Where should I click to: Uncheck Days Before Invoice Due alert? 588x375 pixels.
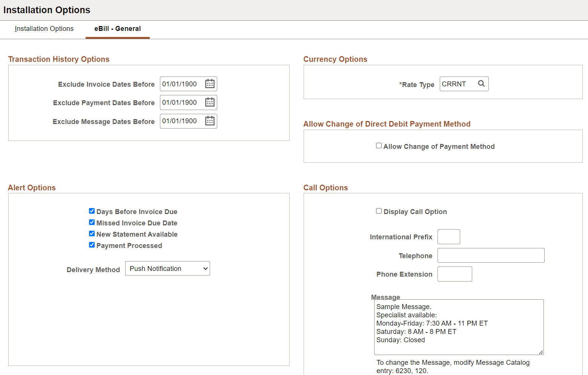(92, 211)
